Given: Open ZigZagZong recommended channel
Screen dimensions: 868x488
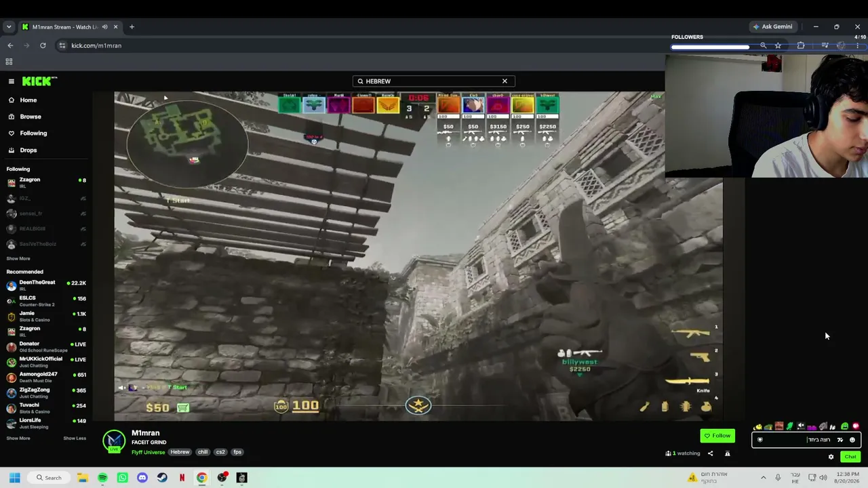Looking at the screenshot, I should 46,392.
